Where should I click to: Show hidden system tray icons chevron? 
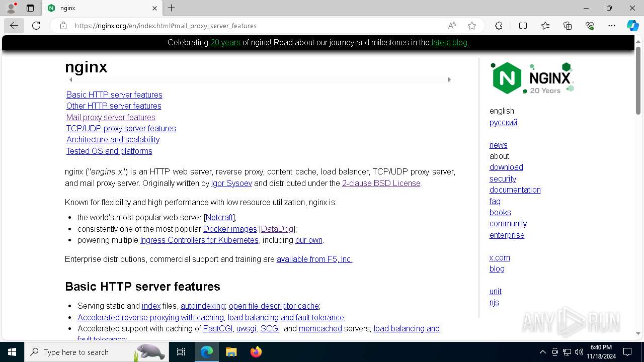[542, 352]
